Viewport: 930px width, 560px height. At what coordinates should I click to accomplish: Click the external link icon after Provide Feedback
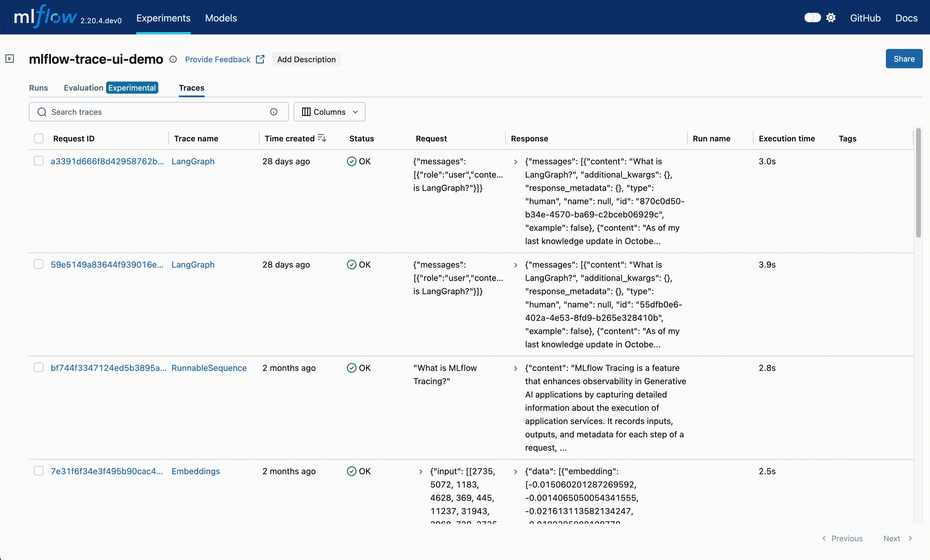point(260,59)
